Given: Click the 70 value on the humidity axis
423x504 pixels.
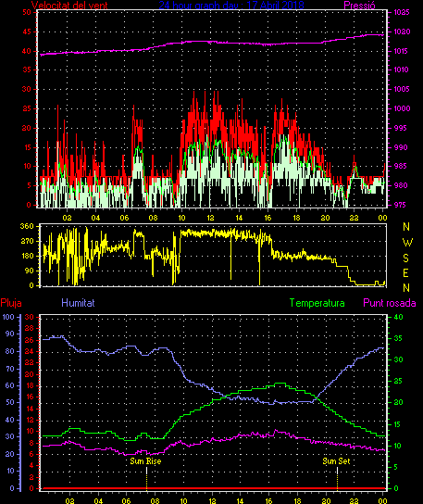Looking at the screenshot, I should [x=10, y=369].
